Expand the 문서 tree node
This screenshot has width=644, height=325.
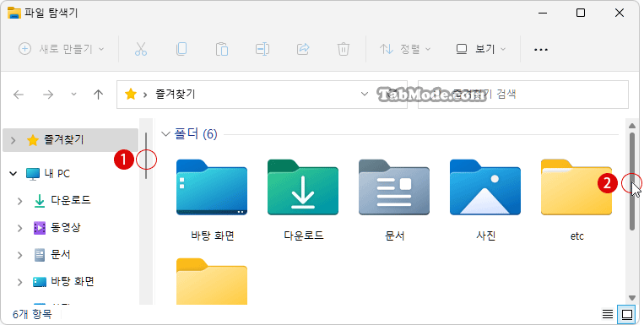point(19,255)
